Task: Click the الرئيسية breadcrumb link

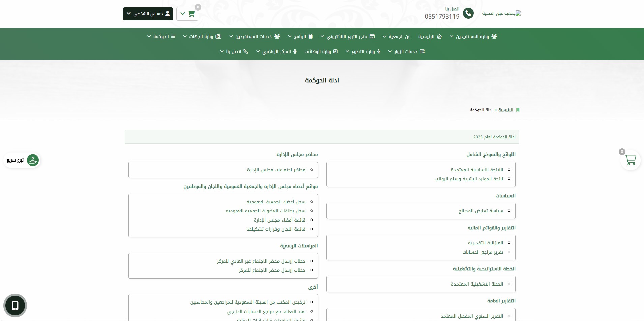Action: coord(506,110)
